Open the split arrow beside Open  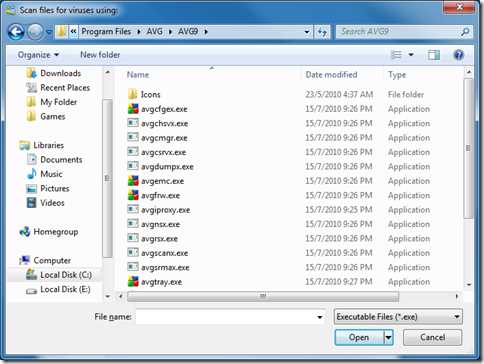(388, 337)
